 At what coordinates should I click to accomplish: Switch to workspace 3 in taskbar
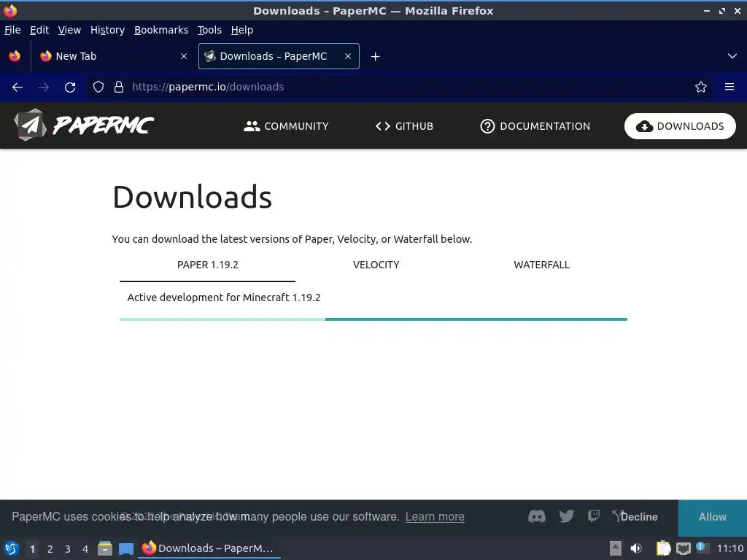click(x=68, y=549)
